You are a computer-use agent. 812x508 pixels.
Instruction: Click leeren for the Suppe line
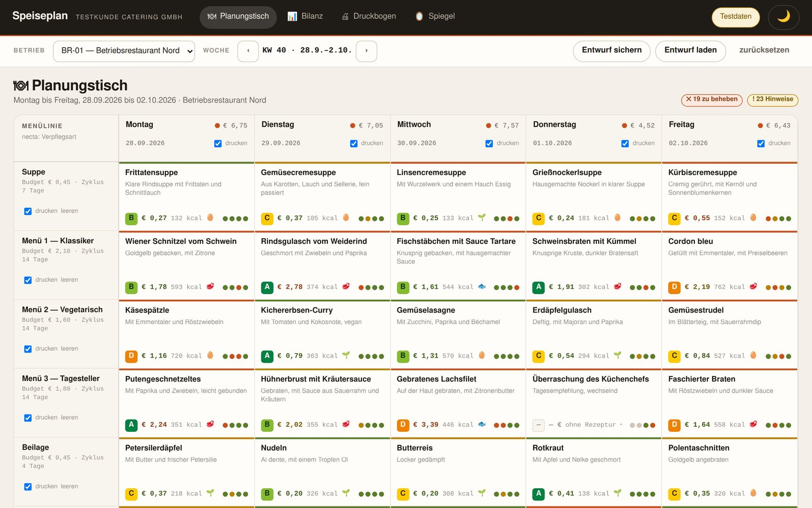tap(70, 211)
